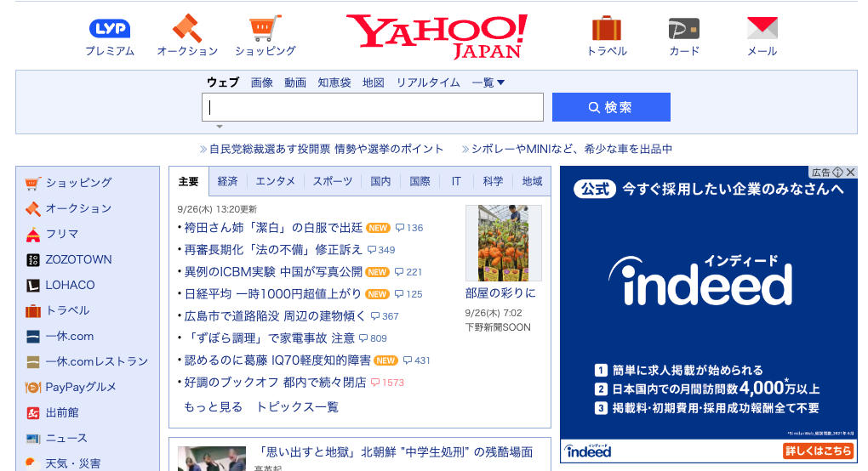The height and width of the screenshot is (471, 868).
Task: Select the 動画 search tab
Action: click(295, 82)
